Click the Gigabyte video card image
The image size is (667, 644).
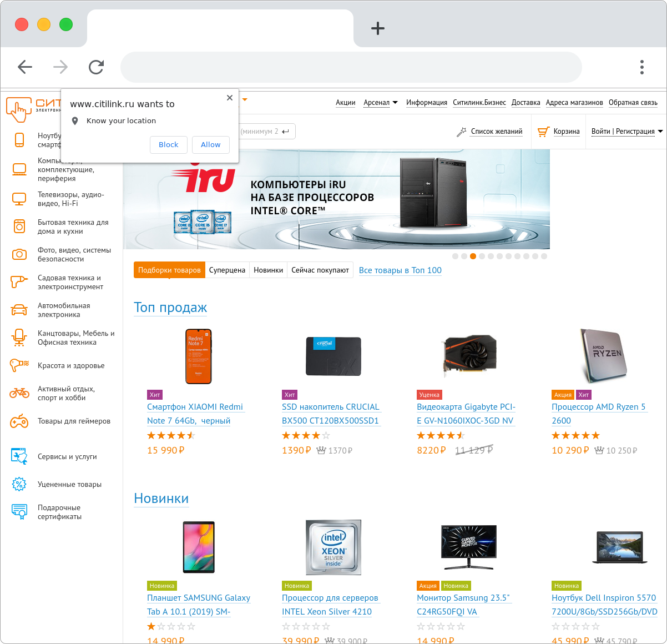pos(469,356)
